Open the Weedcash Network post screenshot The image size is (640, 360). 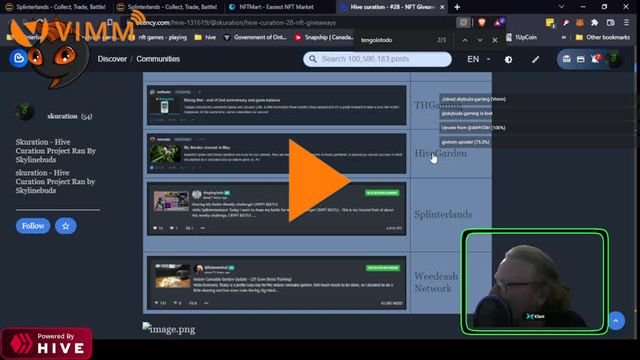click(277, 282)
